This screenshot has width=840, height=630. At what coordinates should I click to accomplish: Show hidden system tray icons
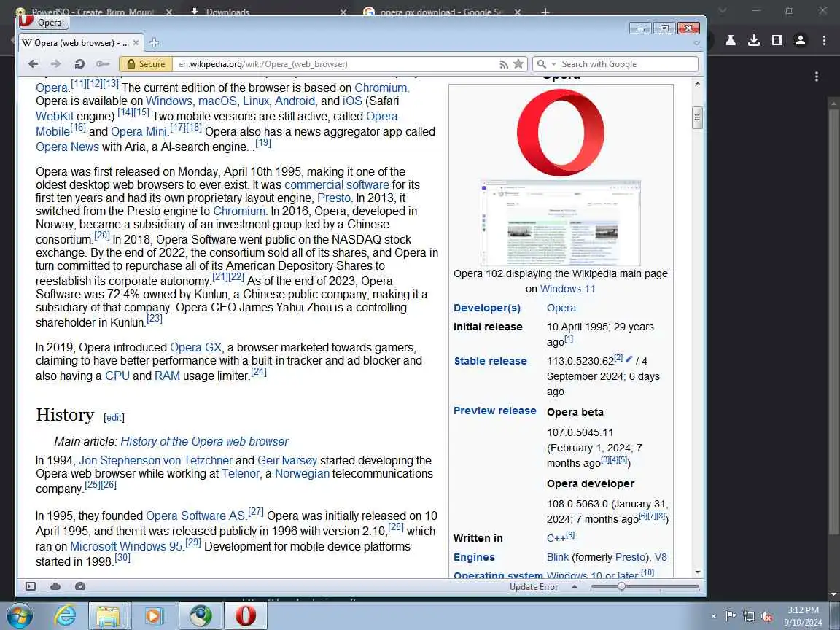713,617
